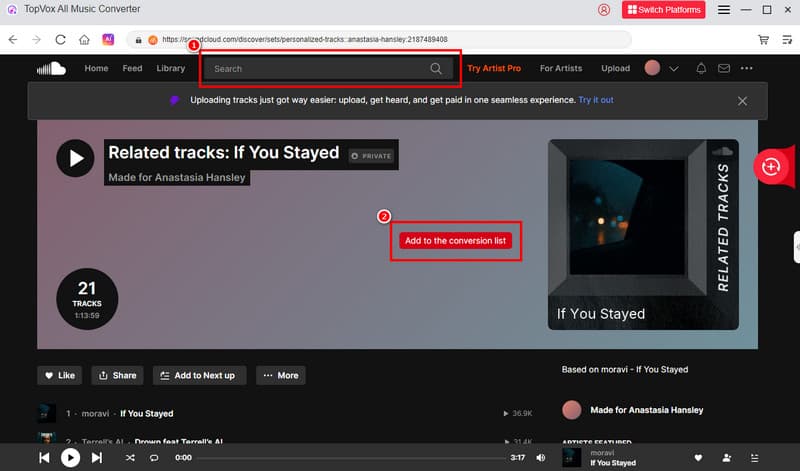Toggle shuffle in the player
This screenshot has width=800, height=471.
130,458
